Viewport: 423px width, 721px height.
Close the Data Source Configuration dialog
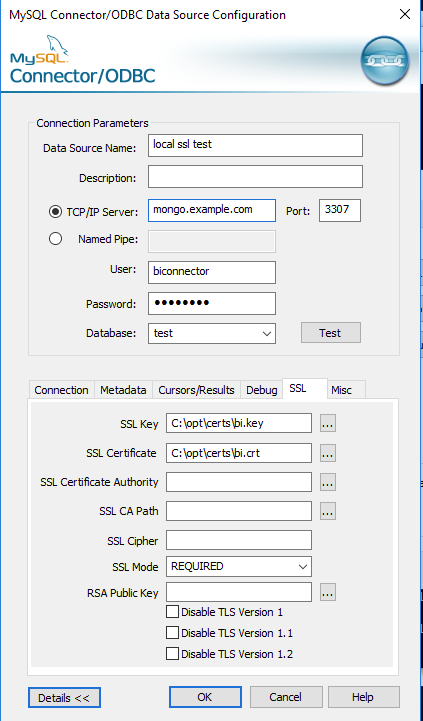(405, 14)
